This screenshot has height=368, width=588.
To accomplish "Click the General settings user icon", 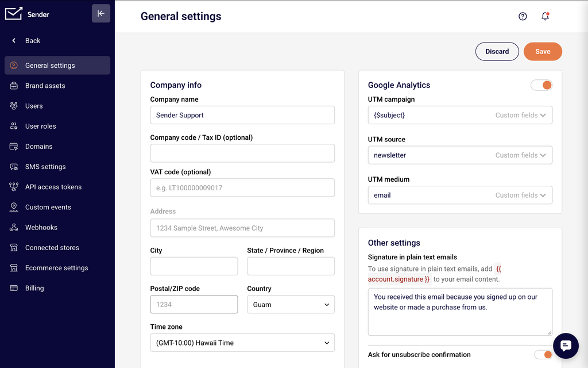I will [14, 66].
